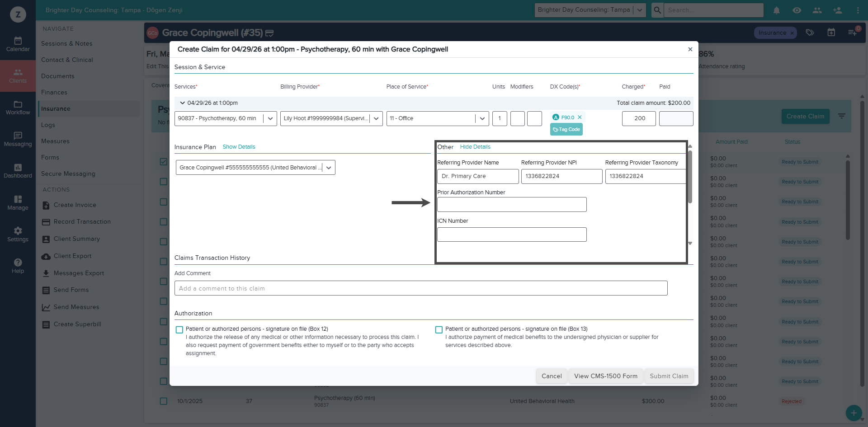This screenshot has height=427, width=868.
Task: Open Secure Messaging
Action: click(68, 174)
